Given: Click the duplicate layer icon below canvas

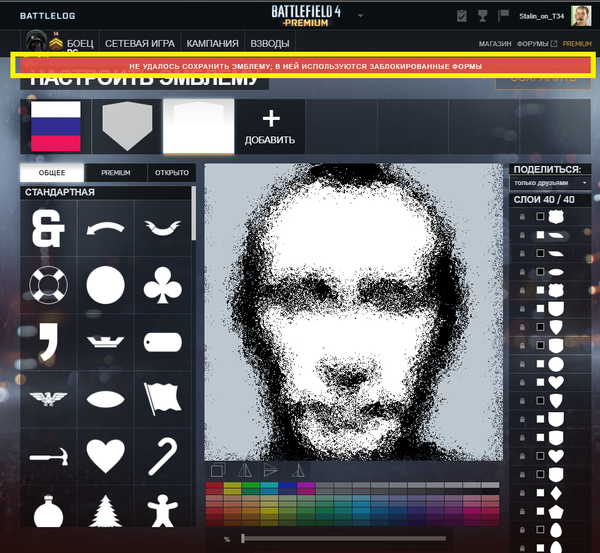Looking at the screenshot, I should point(217,470).
